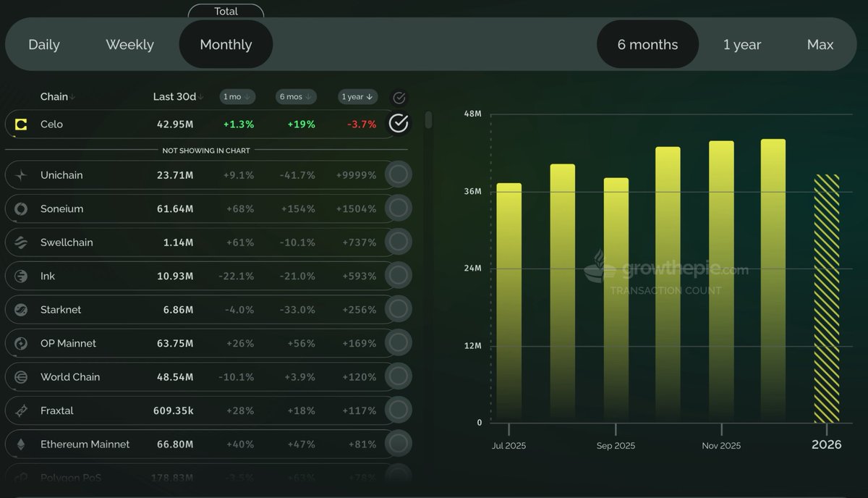This screenshot has height=498, width=868.
Task: Click Unichain's +9999% yearly change
Action: [x=356, y=175]
